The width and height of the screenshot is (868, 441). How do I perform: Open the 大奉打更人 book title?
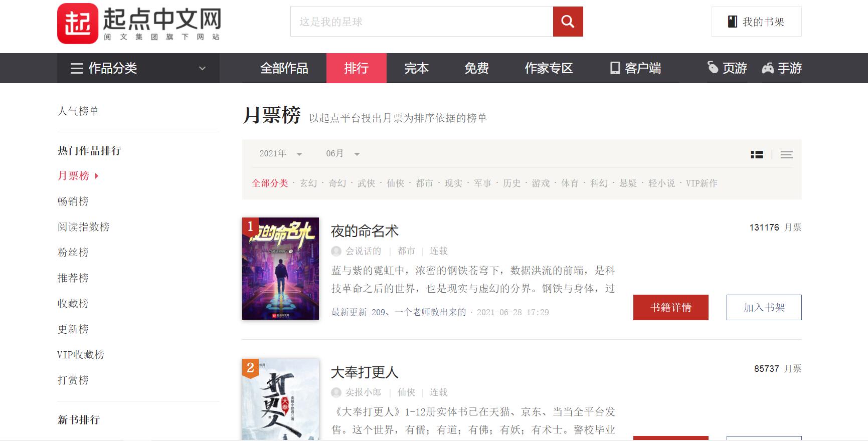click(x=365, y=372)
